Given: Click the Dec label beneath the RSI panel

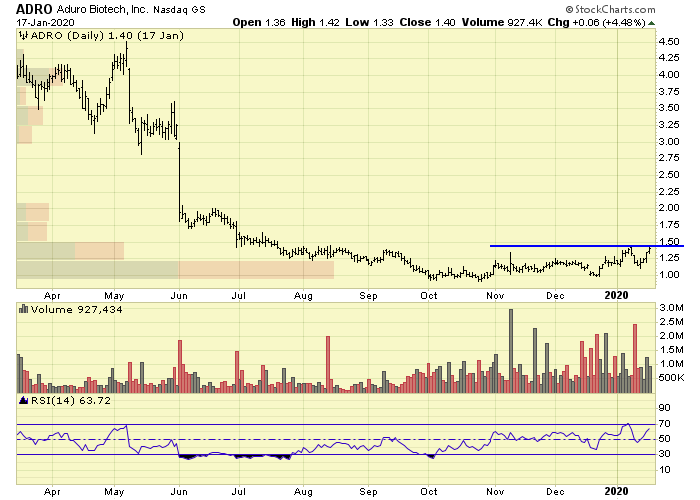Looking at the screenshot, I should [555, 492].
